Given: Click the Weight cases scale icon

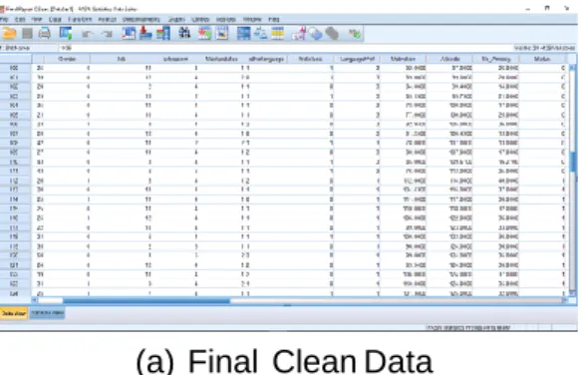Looking at the screenshot, I should tap(261, 33).
